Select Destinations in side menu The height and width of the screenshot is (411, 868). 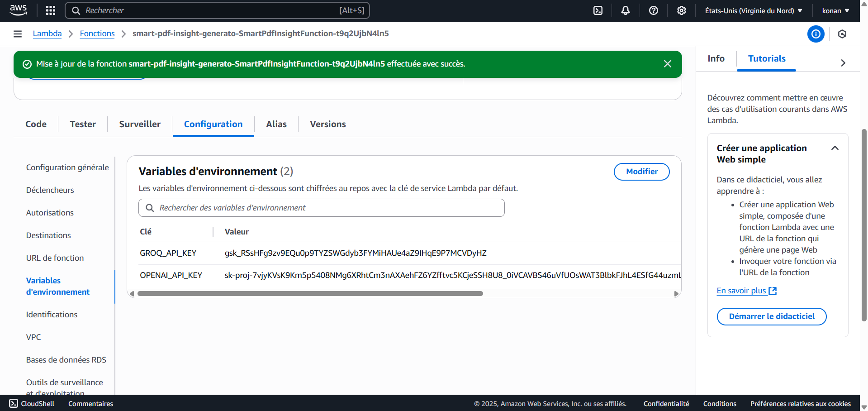48,235
